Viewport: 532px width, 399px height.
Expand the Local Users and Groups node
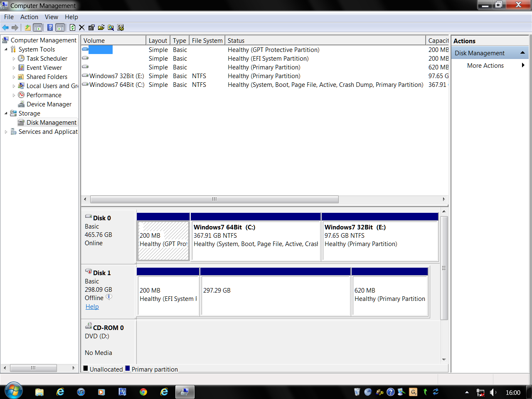click(x=14, y=86)
